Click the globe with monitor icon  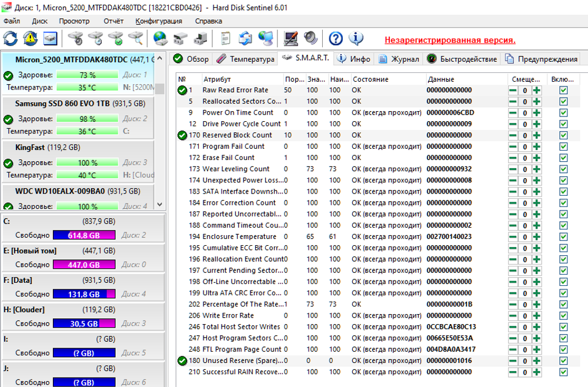[x=266, y=38]
